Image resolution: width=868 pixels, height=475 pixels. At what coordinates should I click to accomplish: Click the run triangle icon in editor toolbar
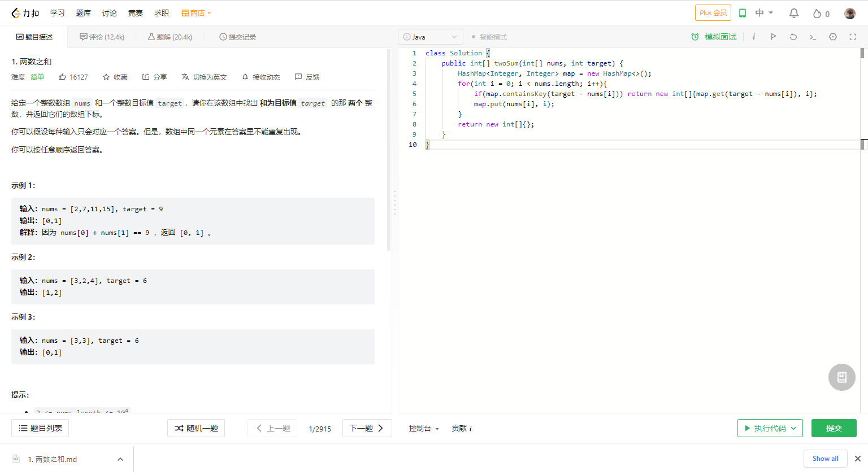pyautogui.click(x=773, y=37)
